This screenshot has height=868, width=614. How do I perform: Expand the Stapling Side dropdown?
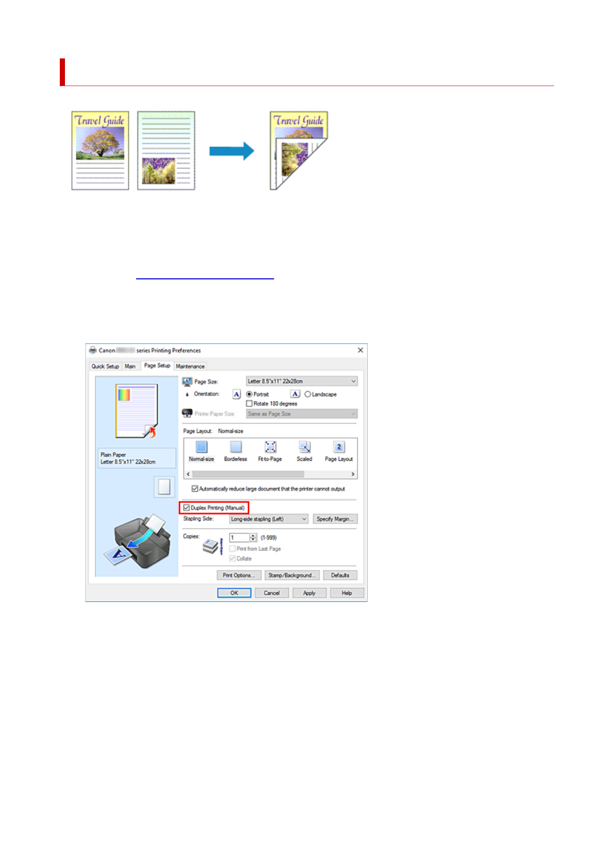tap(269, 519)
